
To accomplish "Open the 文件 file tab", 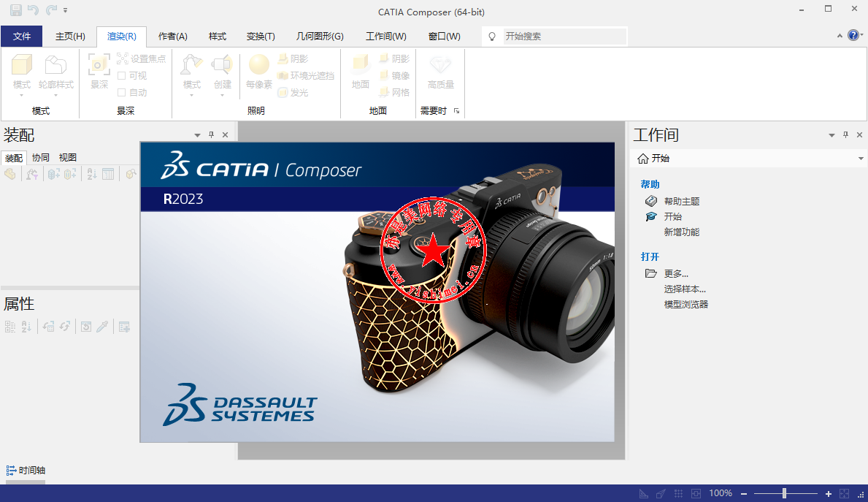I will point(22,37).
